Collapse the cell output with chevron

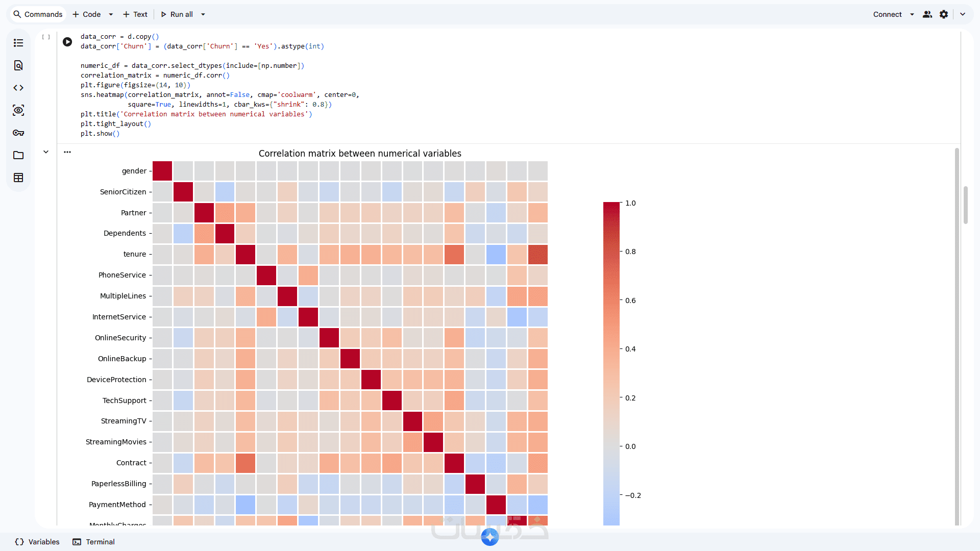(46, 152)
